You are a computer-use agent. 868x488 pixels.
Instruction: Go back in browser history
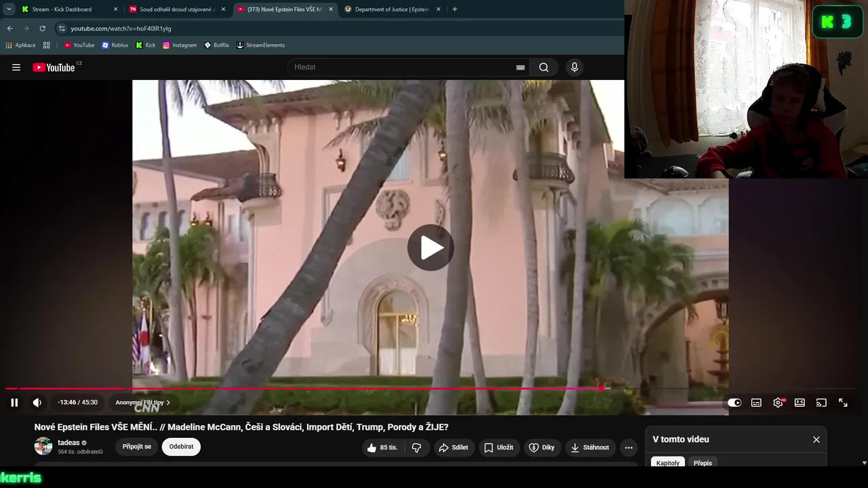[10, 28]
